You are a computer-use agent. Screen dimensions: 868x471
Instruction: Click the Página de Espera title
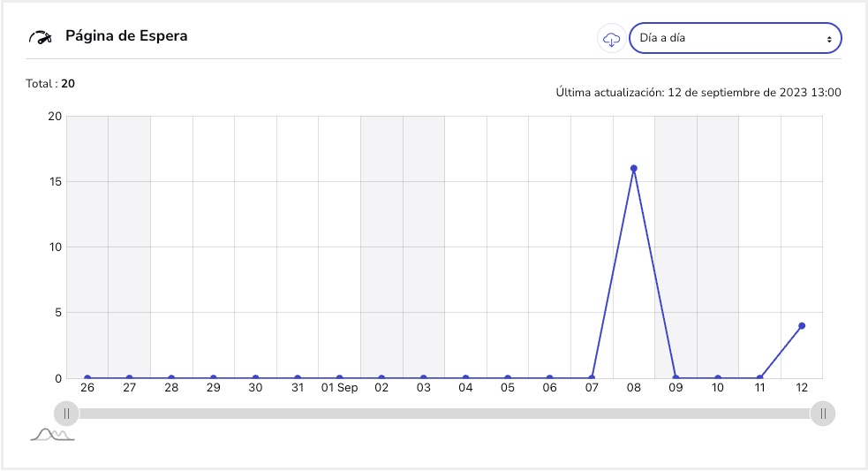pos(126,37)
